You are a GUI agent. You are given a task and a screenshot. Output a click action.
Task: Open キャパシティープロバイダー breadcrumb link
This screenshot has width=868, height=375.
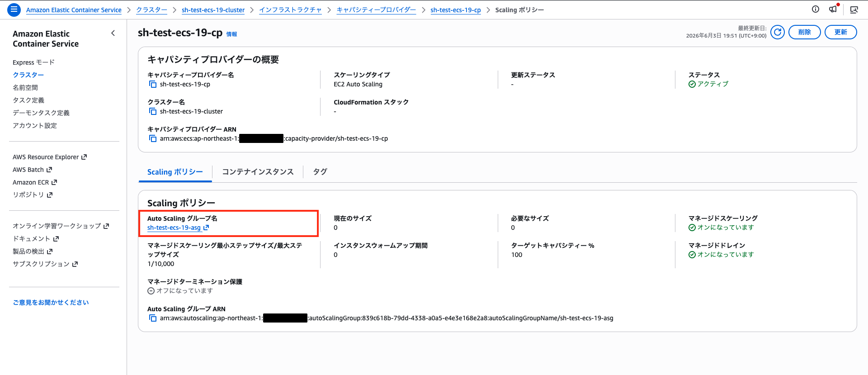[x=376, y=10]
